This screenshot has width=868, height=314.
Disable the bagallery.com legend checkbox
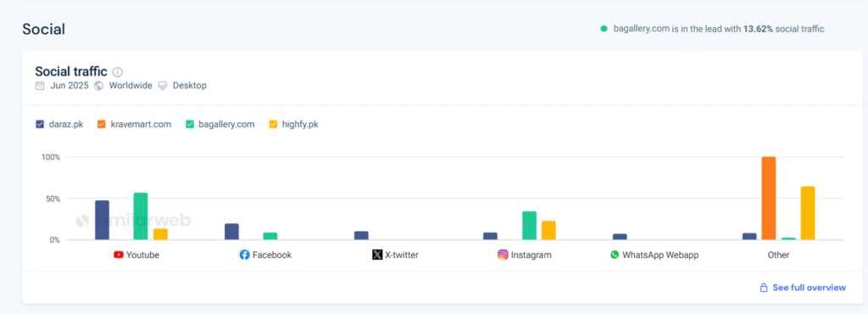(190, 124)
